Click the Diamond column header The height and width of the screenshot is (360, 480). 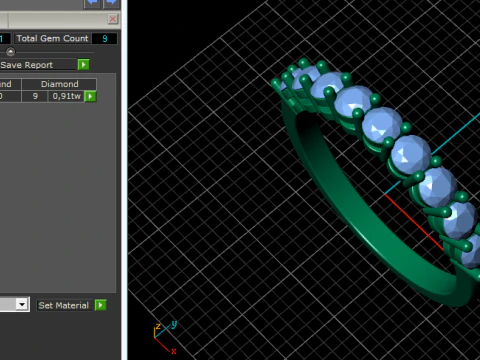click(x=59, y=84)
